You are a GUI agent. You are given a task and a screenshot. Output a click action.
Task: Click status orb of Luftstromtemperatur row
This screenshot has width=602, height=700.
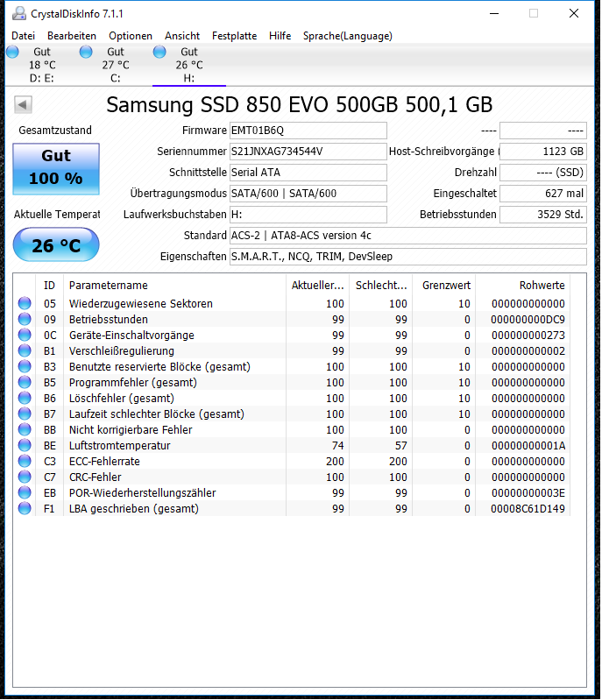(x=25, y=446)
